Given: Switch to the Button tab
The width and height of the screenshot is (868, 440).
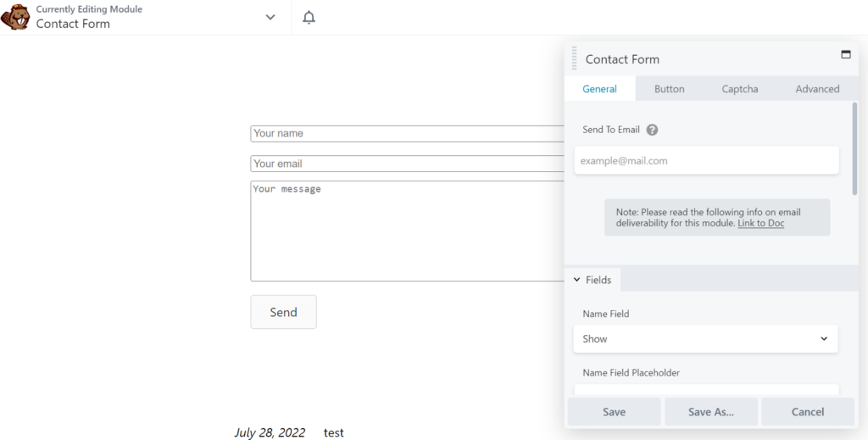Looking at the screenshot, I should [x=670, y=88].
